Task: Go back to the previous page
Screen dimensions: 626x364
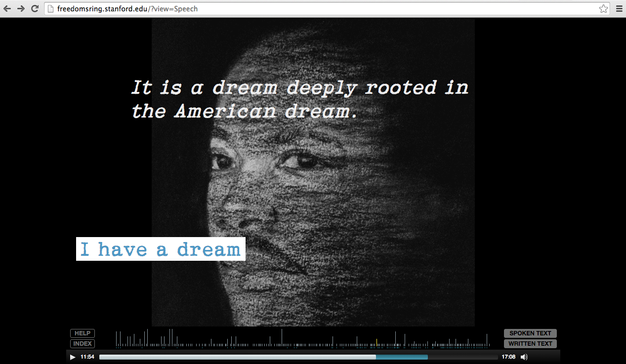Action: click(x=7, y=8)
